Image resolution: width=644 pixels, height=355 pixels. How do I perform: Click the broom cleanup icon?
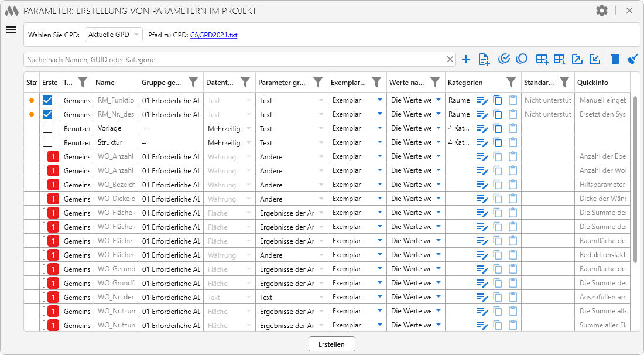(x=632, y=59)
